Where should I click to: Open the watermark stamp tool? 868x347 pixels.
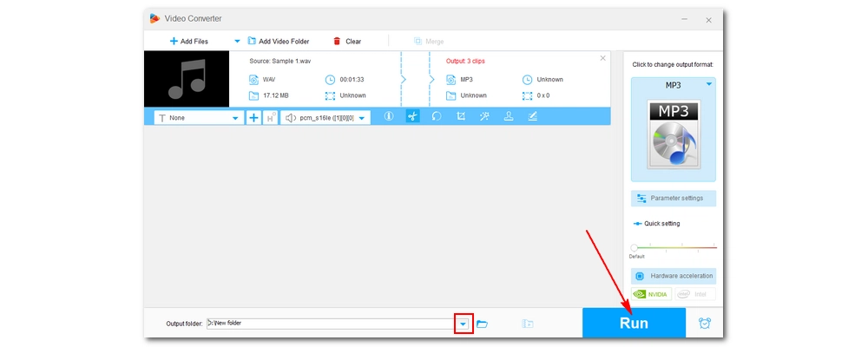click(x=508, y=116)
